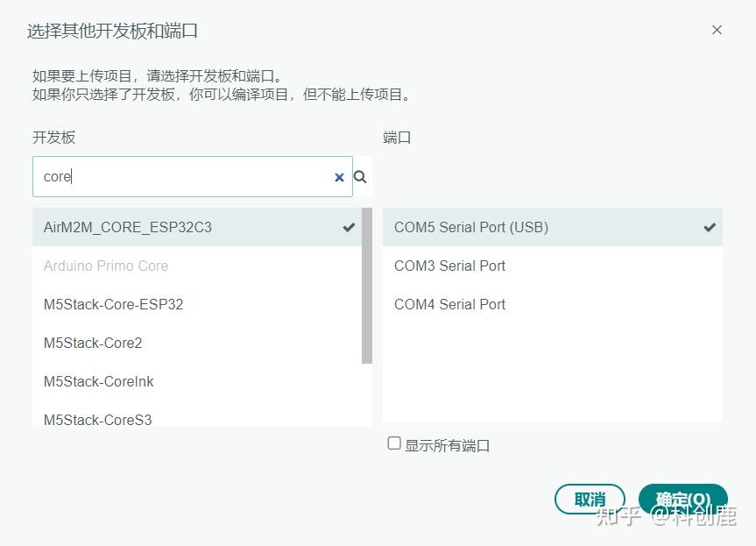Click the board search input field

184,177
